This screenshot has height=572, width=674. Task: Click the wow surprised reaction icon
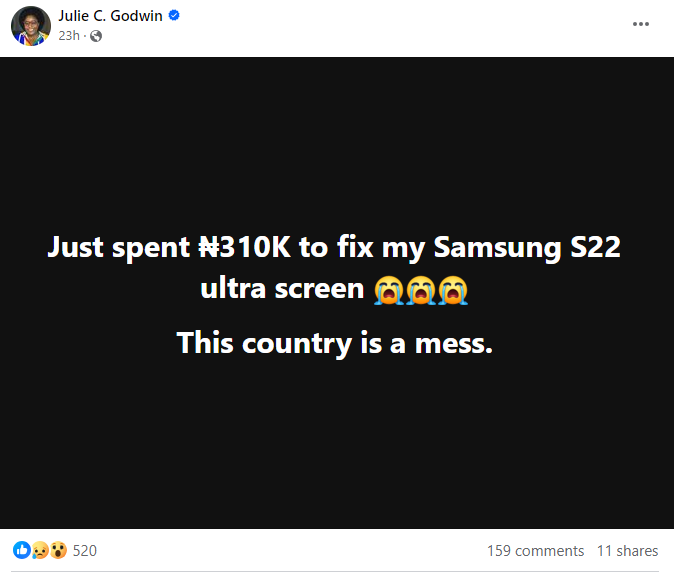click(58, 550)
